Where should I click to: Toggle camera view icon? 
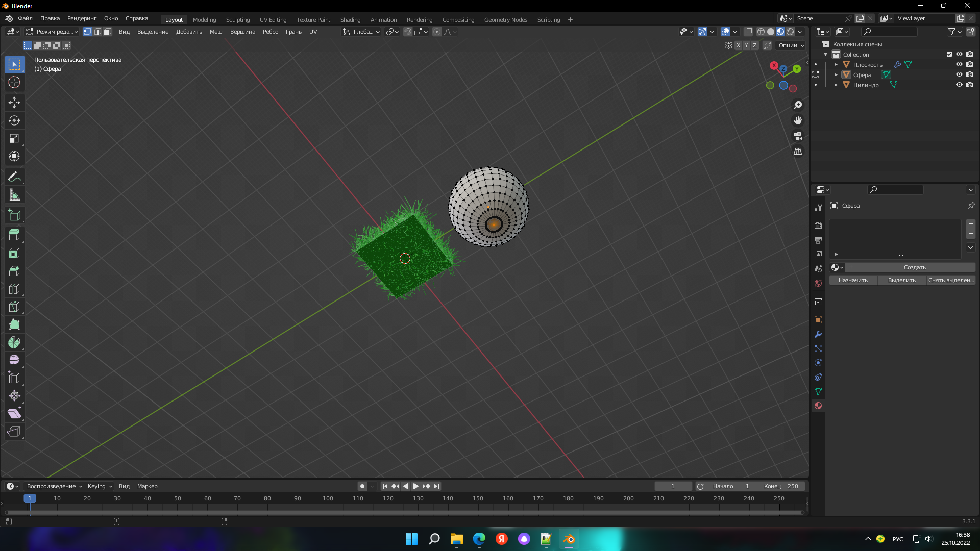pos(798,136)
